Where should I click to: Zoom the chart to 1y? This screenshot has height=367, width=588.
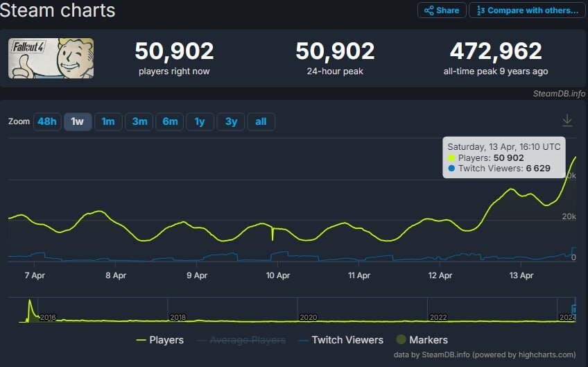pyautogui.click(x=200, y=121)
